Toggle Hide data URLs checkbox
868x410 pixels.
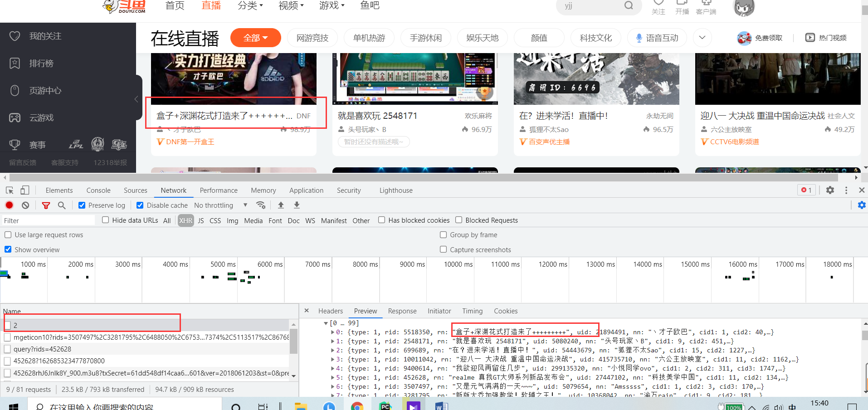105,220
